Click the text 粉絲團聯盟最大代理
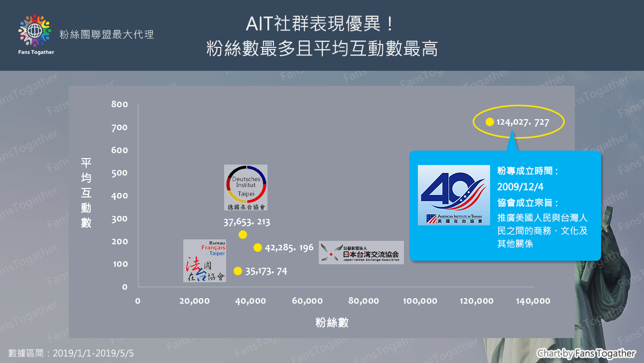Viewport: 644px width, 363px height. [x=107, y=34]
